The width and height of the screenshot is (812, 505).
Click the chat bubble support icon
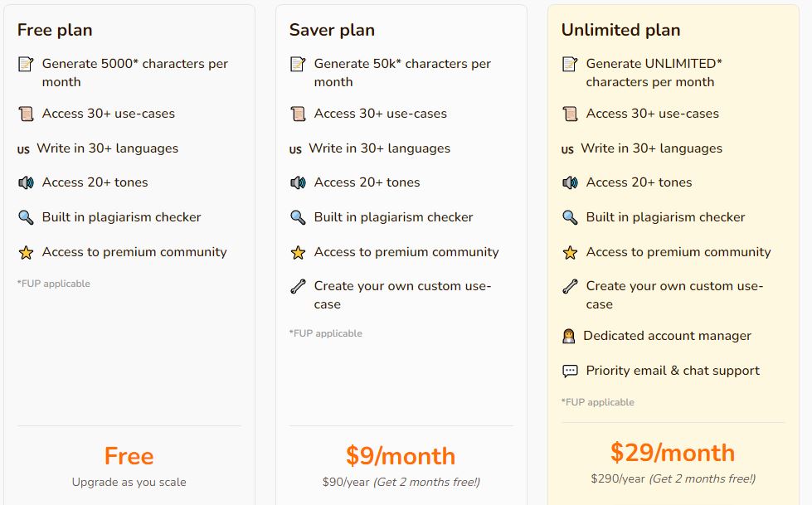(570, 371)
